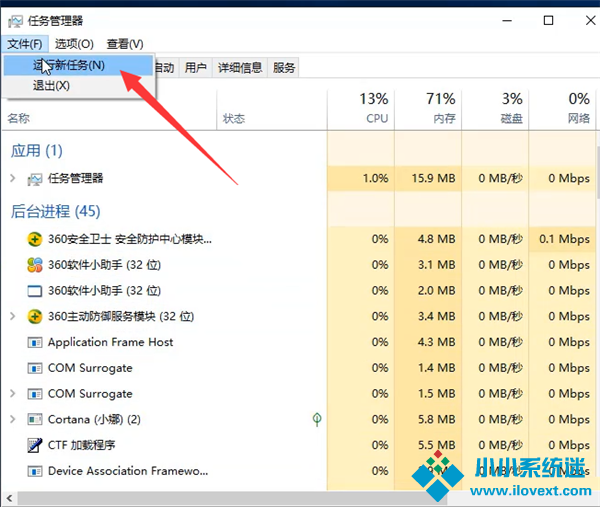
Task: Select the 后台进程 (45) group heading
Action: click(x=55, y=211)
